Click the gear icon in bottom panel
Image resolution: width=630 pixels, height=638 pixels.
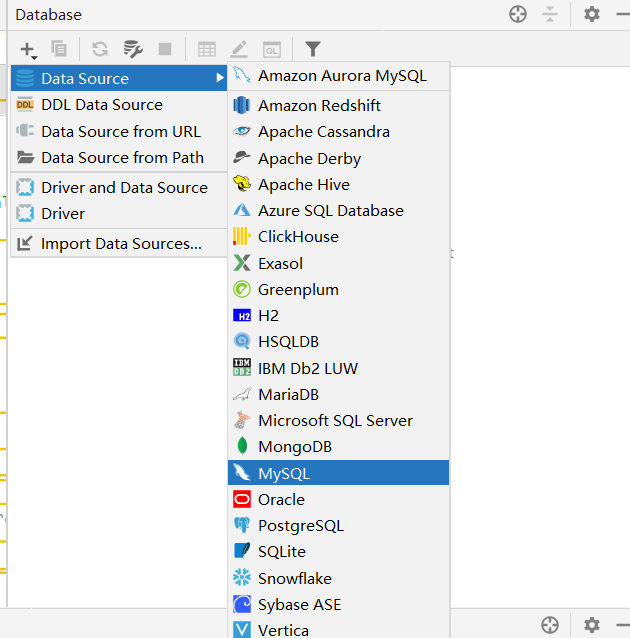(x=592, y=625)
